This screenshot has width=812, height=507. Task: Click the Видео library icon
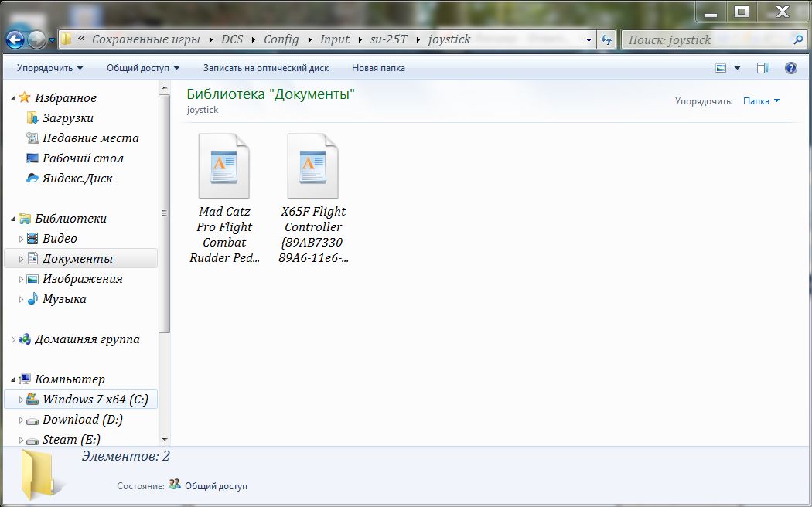coord(32,239)
